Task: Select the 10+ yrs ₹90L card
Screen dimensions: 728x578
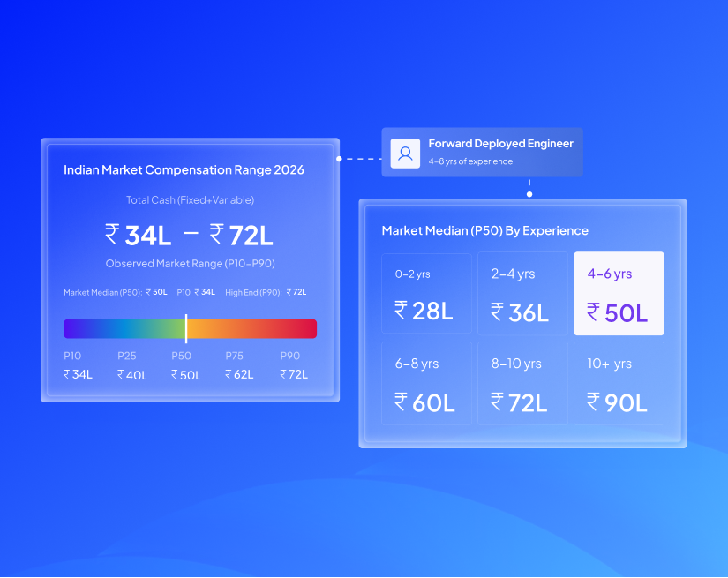Action: tap(619, 384)
